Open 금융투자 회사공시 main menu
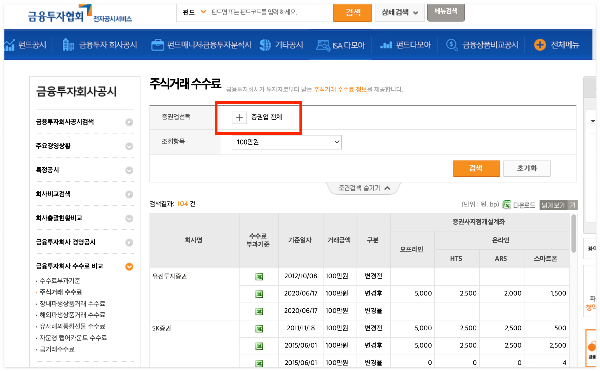Viewport: 600px width, 371px height. point(108,45)
